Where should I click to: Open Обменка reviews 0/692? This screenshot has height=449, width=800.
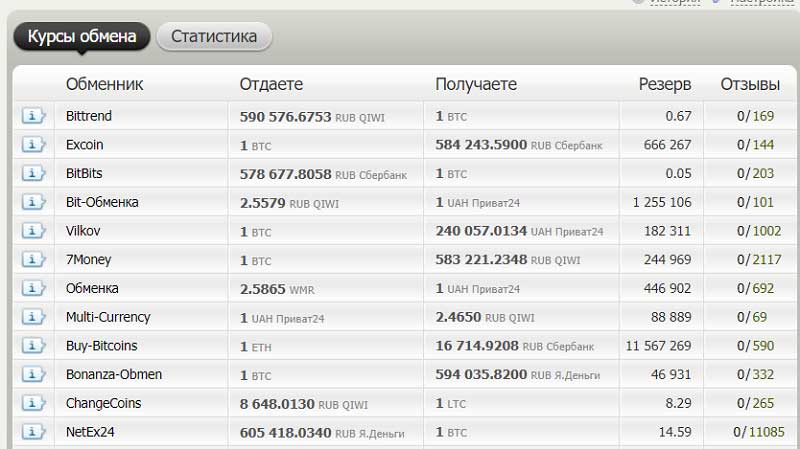click(755, 288)
